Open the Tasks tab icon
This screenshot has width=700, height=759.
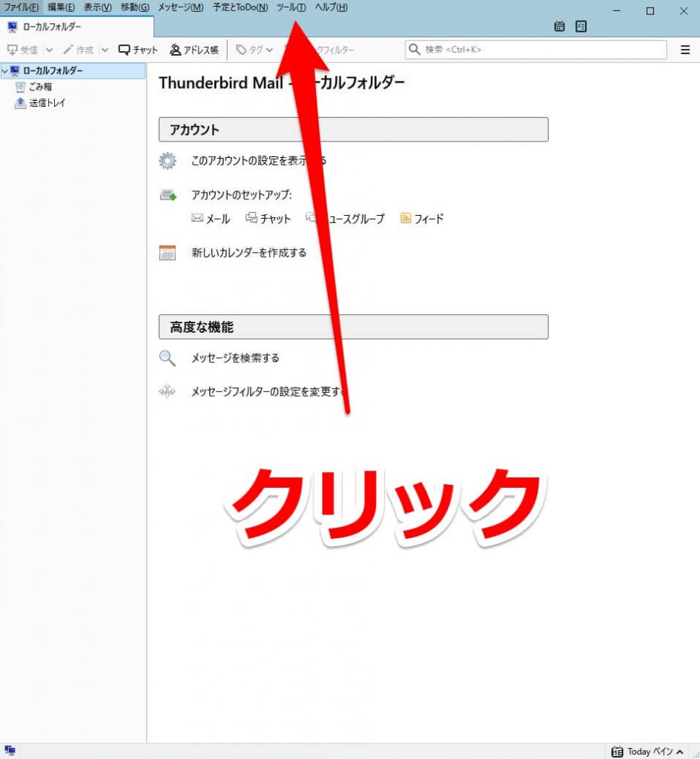tap(581, 26)
